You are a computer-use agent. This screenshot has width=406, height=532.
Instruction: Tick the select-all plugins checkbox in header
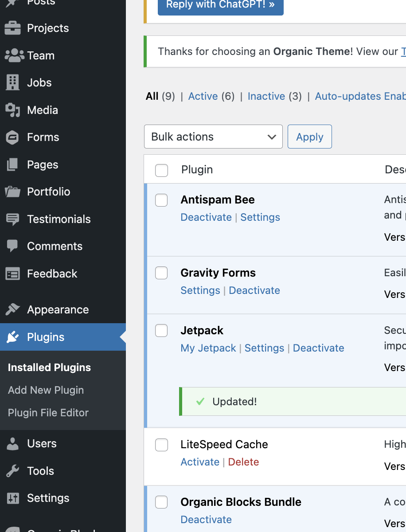click(161, 170)
